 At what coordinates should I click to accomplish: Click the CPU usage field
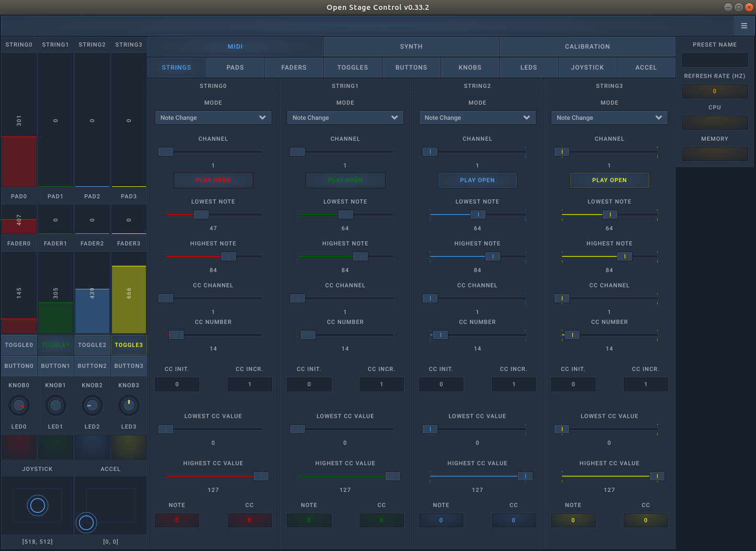715,122
